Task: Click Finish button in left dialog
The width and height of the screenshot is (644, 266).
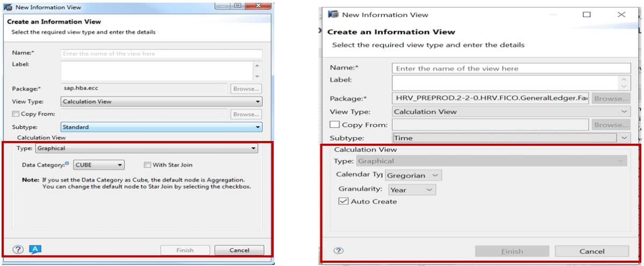Action: [185, 250]
